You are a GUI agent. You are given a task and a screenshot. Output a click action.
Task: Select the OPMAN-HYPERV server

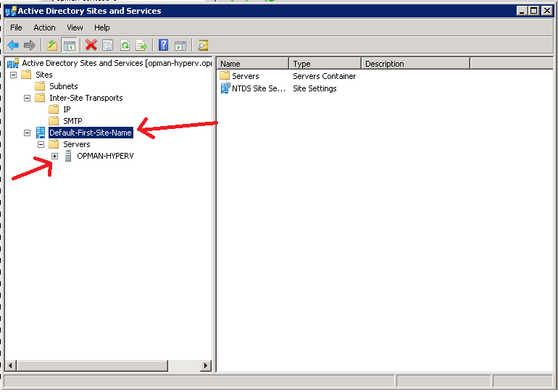pos(105,157)
